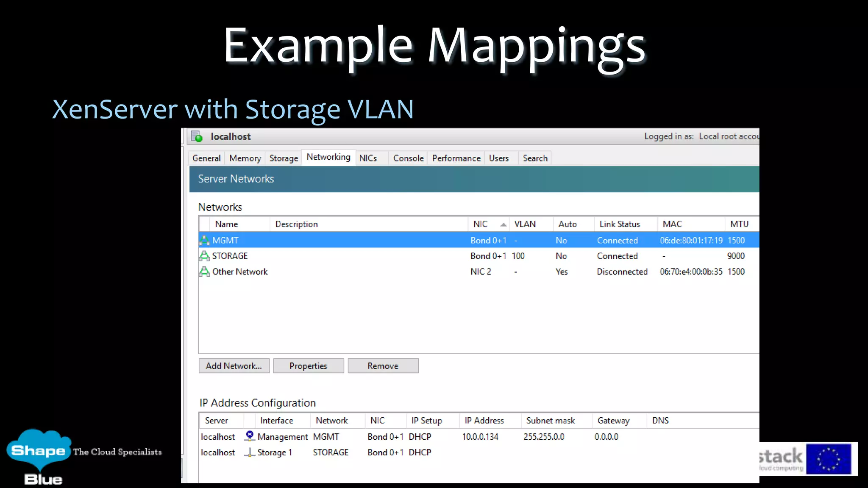Image resolution: width=868 pixels, height=488 pixels.
Task: Select the Storage 1 interface row
Action: pyautogui.click(x=479, y=452)
